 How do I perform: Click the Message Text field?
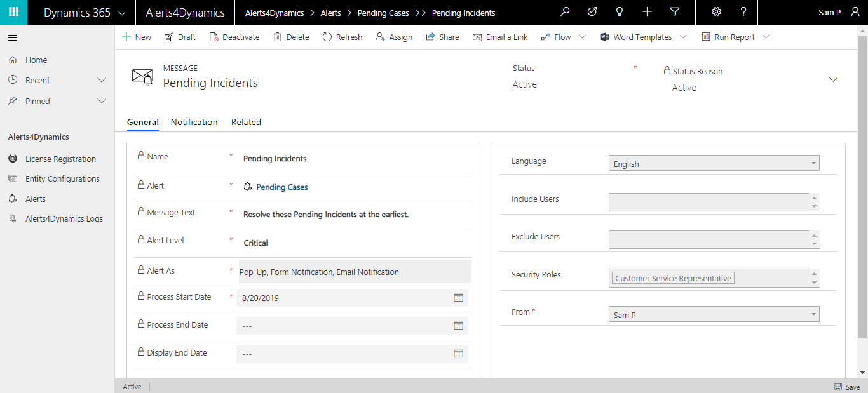[x=326, y=214]
